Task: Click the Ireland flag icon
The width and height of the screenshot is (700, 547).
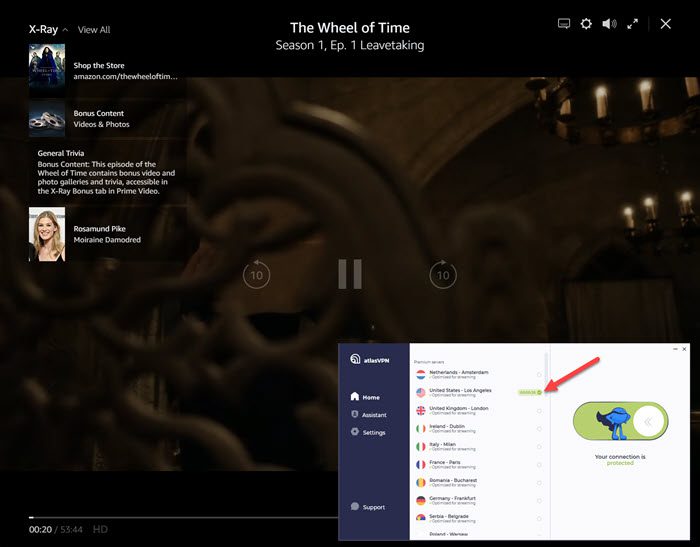Action: pyautogui.click(x=421, y=428)
